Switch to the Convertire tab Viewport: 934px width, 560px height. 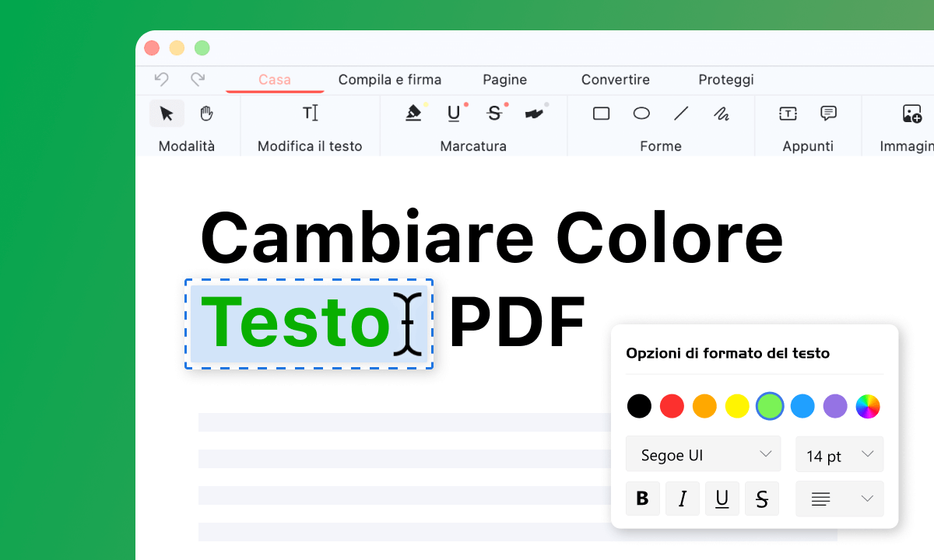(x=615, y=79)
